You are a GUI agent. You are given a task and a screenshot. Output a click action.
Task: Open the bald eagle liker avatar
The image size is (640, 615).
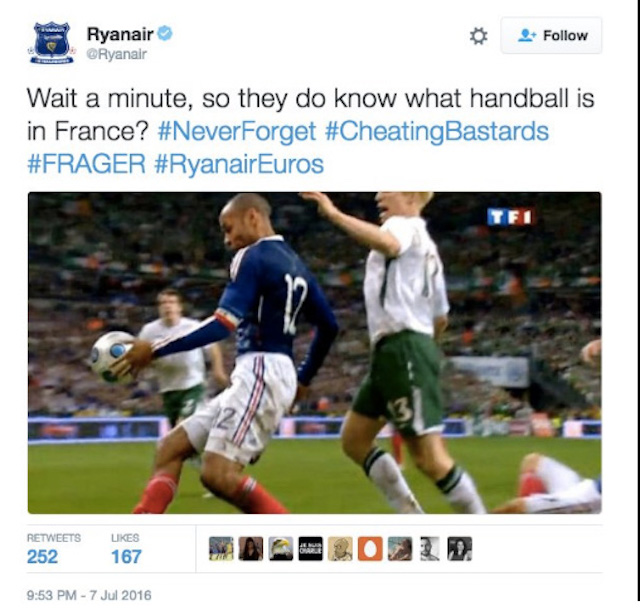click(281, 548)
